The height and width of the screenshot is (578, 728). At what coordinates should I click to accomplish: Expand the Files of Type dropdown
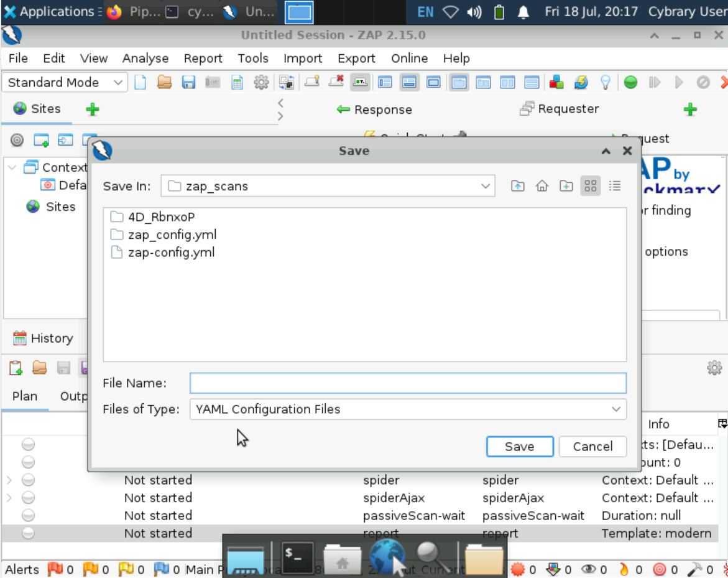[615, 409]
